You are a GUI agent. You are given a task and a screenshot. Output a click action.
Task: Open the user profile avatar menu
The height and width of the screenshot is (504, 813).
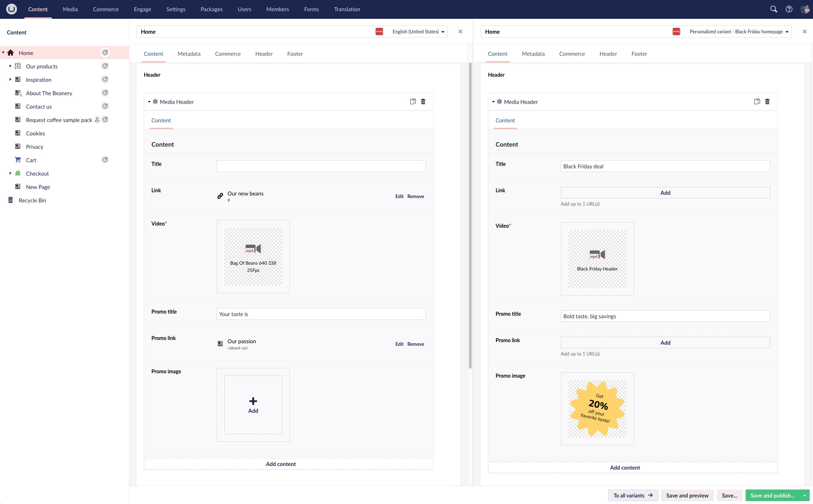[x=805, y=9]
